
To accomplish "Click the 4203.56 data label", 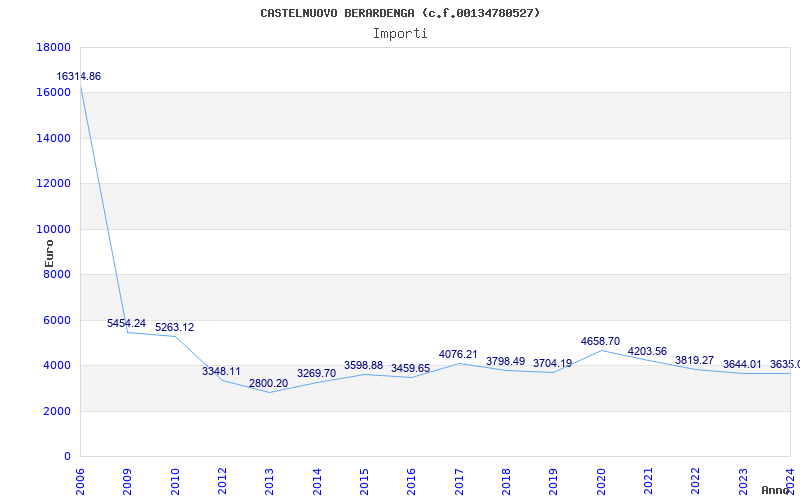I will point(647,352).
